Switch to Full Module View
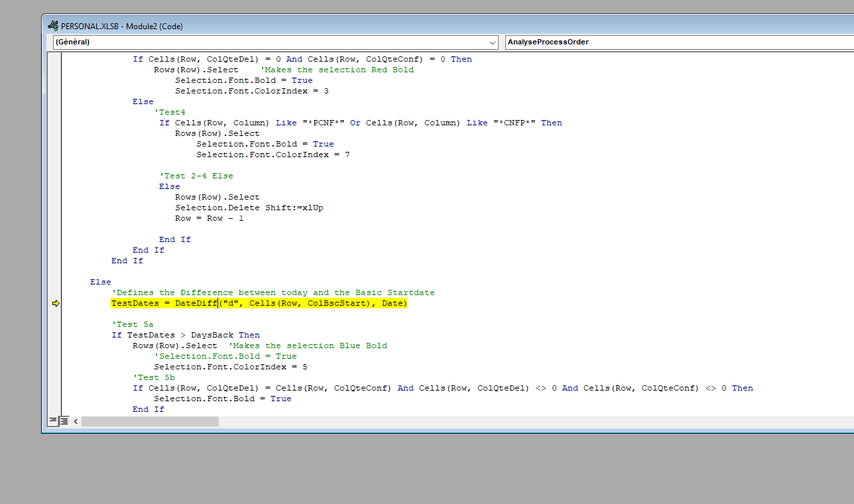854x504 pixels. point(64,421)
